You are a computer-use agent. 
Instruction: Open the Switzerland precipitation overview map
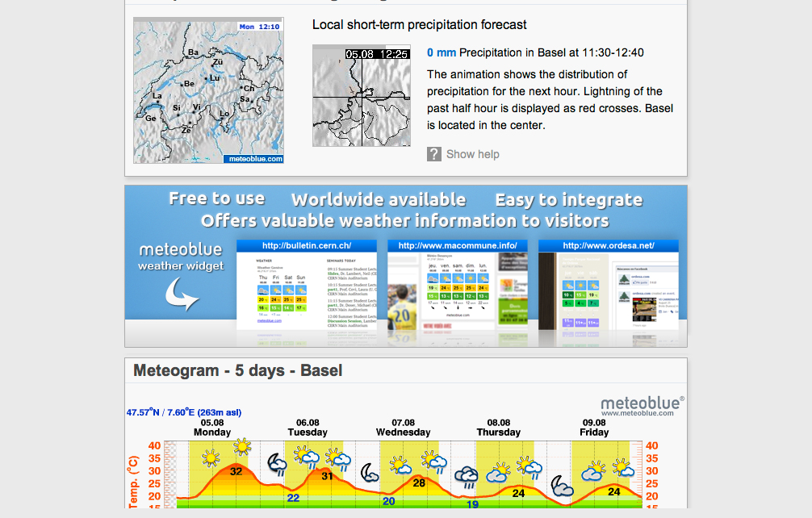(209, 90)
